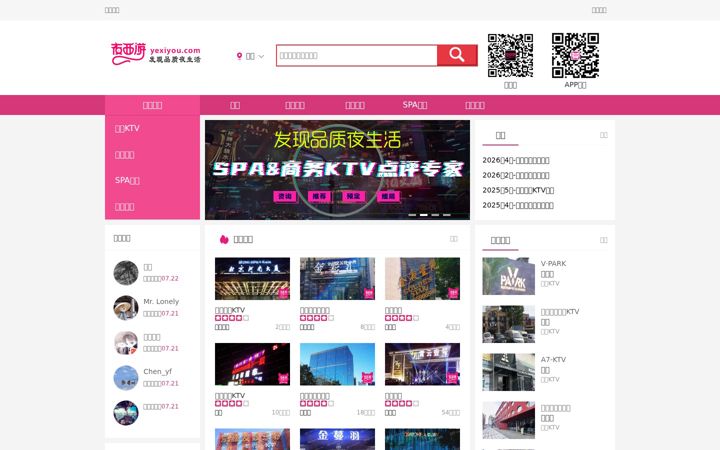Image resolution: width=720 pixels, height=450 pixels.
Task: Click the red magnifier search button
Action: pos(457,55)
